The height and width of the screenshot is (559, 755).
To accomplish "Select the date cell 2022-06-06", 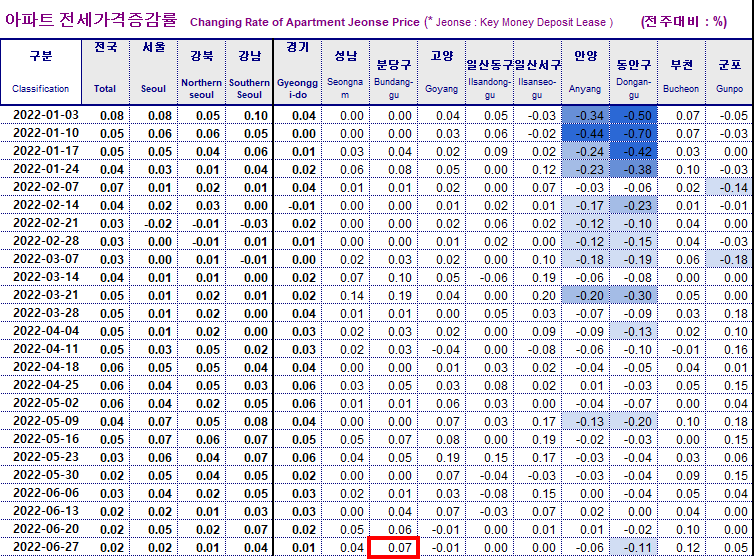I will point(46,493).
